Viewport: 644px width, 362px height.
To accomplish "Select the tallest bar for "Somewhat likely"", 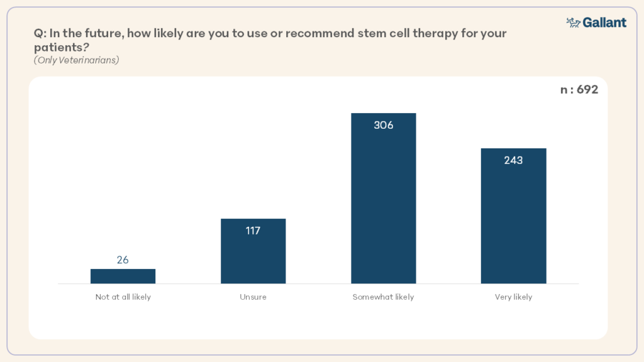I will click(x=384, y=207).
